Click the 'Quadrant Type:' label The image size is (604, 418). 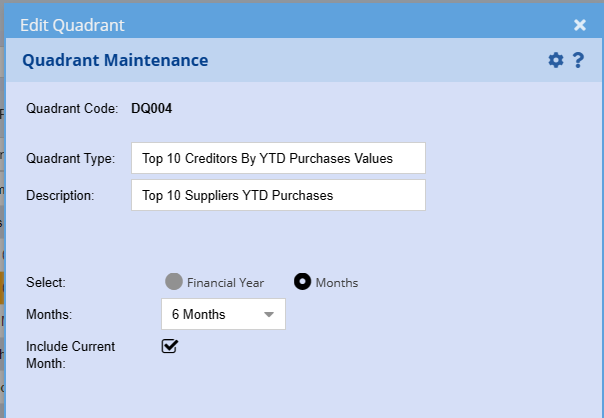[71, 158]
